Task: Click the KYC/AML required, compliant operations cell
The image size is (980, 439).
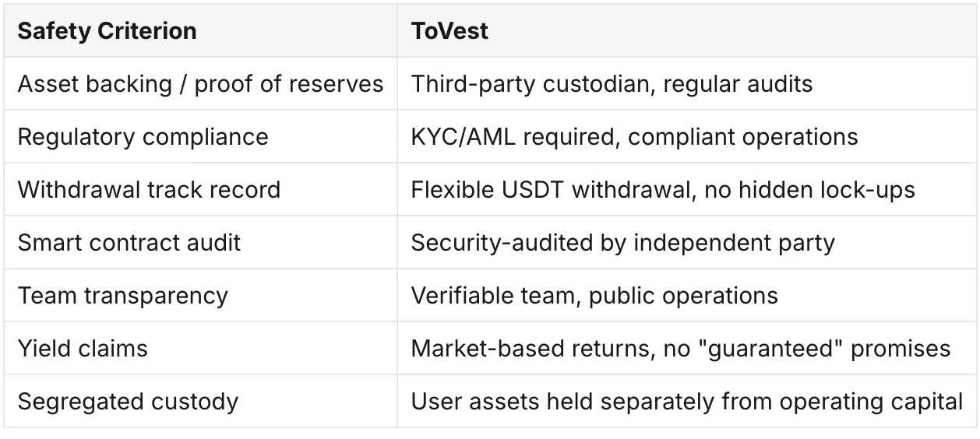Action: (686, 136)
